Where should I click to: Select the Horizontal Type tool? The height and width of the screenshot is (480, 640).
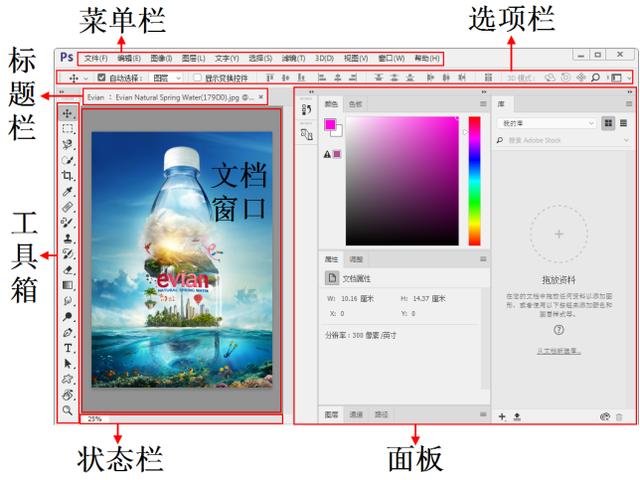[x=67, y=348]
